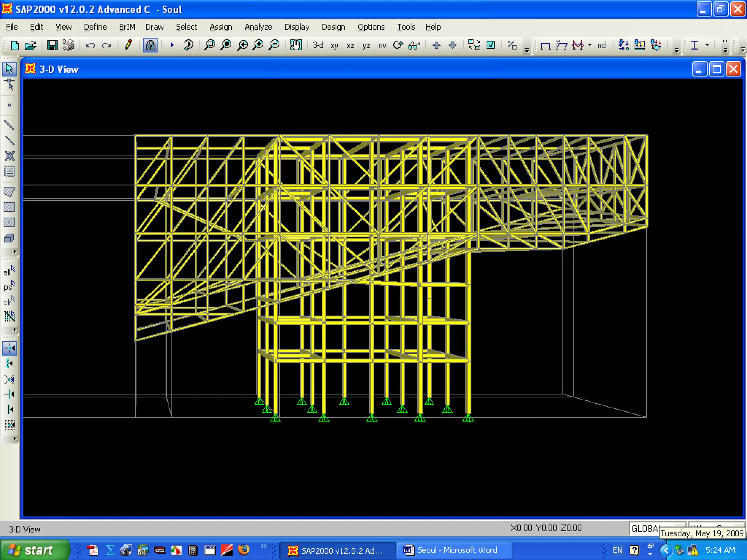
Task: Click the Set Display Options checkmark icon
Action: pos(491,45)
